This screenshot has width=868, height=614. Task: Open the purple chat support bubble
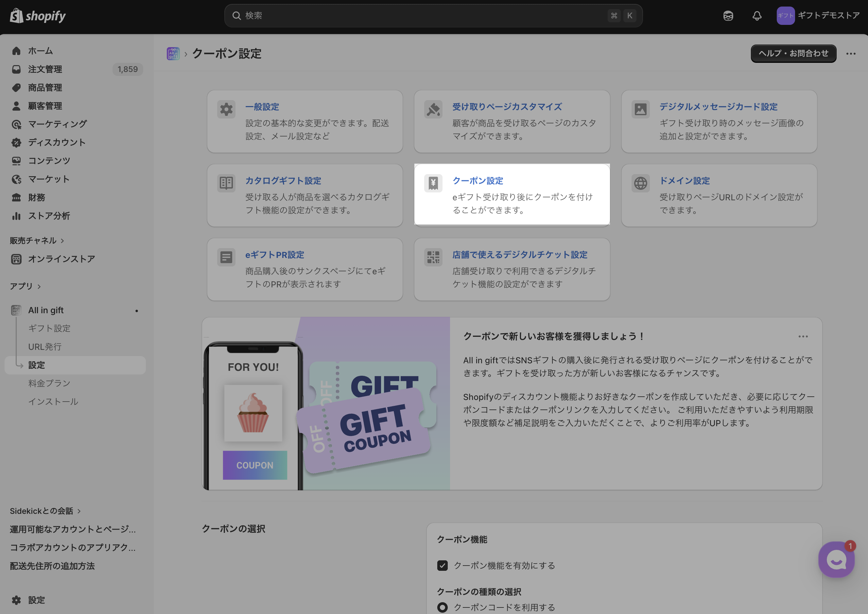coord(836,560)
